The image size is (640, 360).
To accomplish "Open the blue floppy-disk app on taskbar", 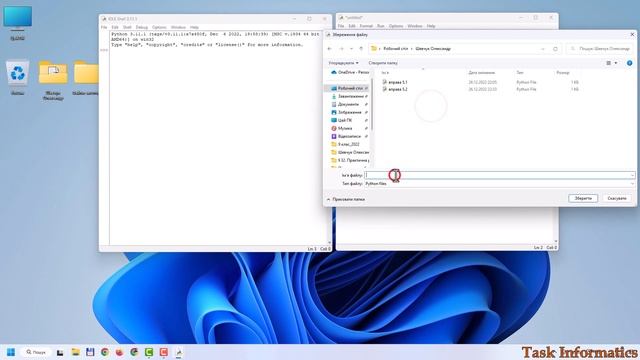I will 90,352.
